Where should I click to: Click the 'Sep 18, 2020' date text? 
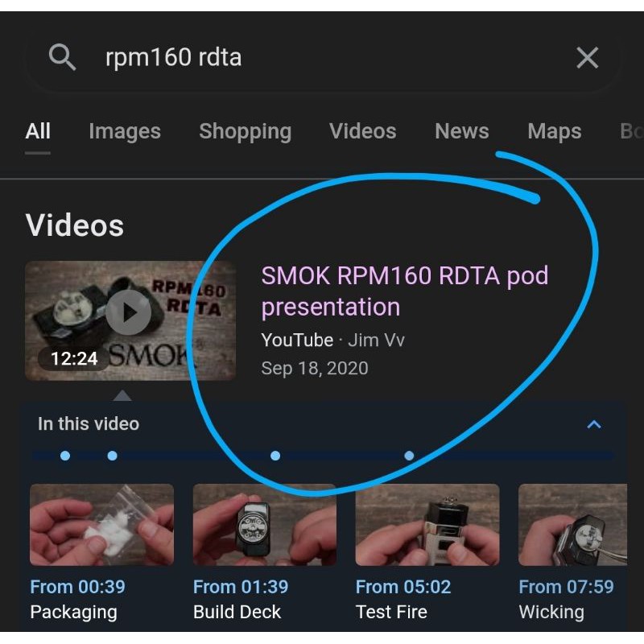click(x=315, y=368)
